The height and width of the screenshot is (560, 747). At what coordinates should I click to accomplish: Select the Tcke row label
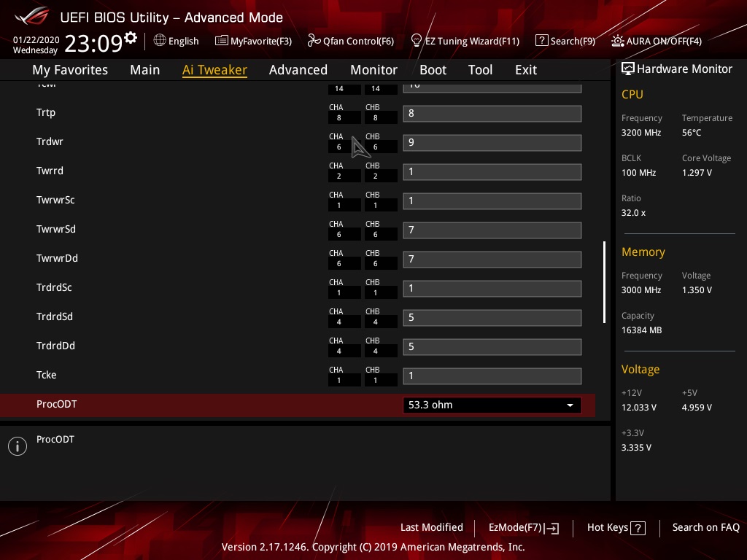[46, 375]
